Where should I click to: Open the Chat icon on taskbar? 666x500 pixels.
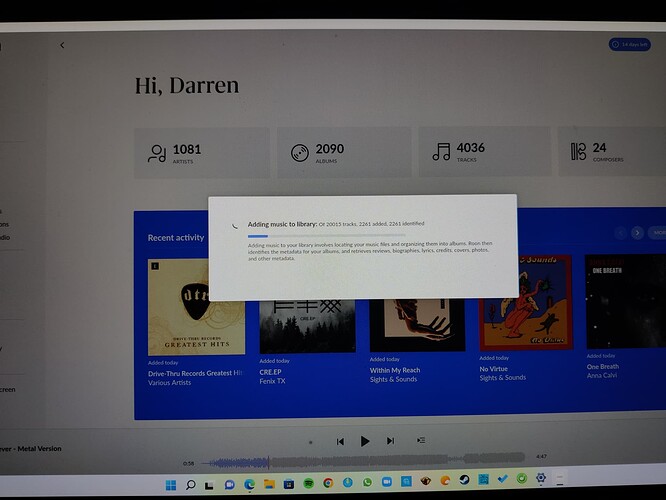click(x=229, y=485)
